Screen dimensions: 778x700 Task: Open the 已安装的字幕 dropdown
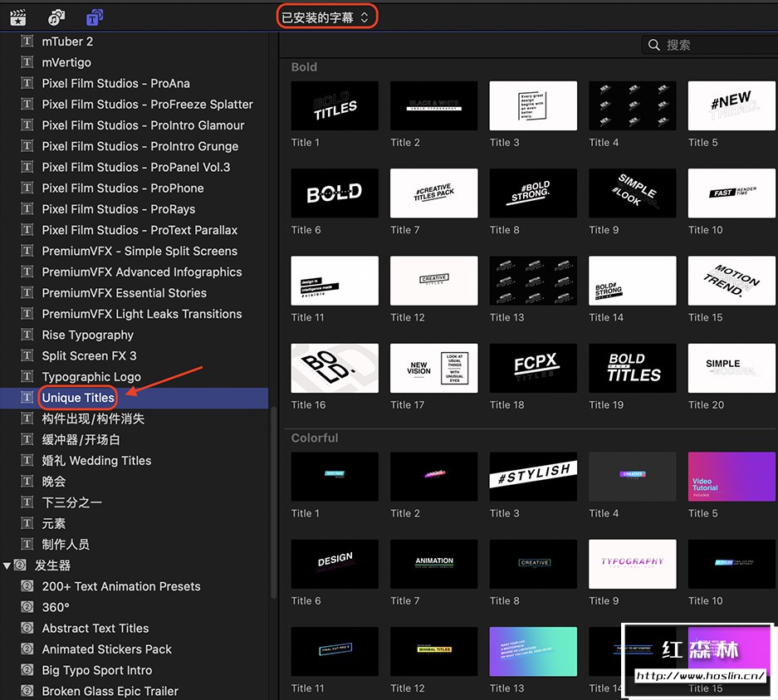[x=325, y=17]
